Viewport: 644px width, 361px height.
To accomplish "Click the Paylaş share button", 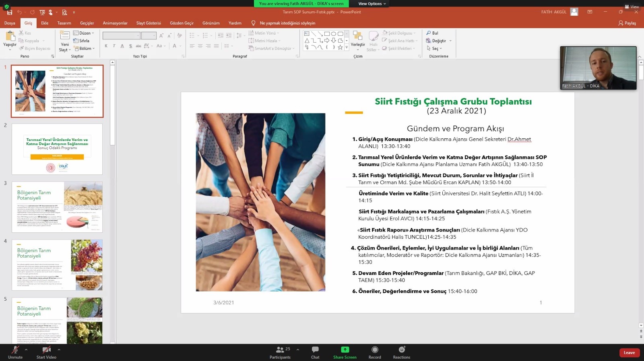I will point(627,23).
